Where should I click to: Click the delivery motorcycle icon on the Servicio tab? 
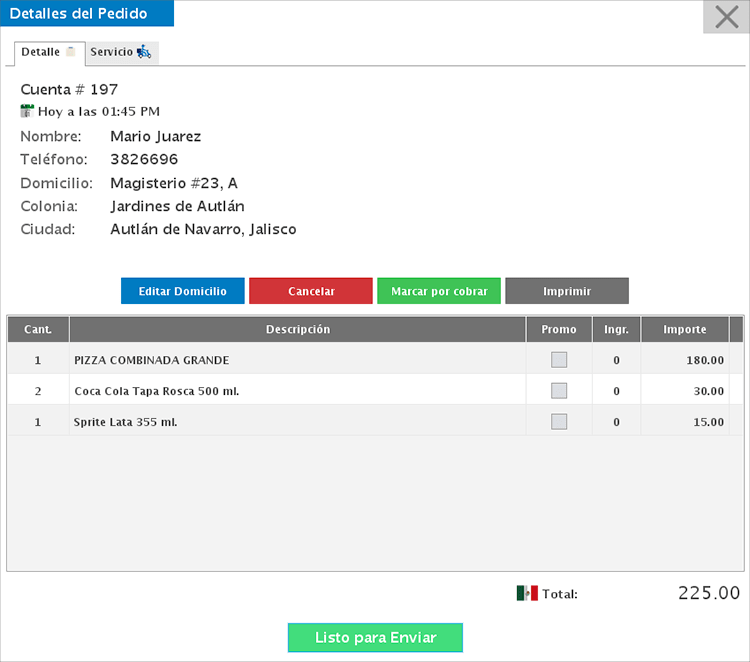pos(144,52)
